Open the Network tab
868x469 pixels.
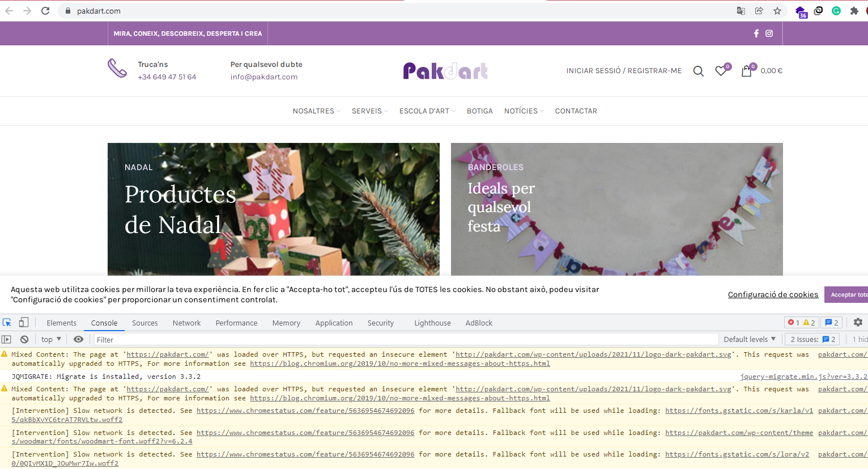pyautogui.click(x=187, y=323)
